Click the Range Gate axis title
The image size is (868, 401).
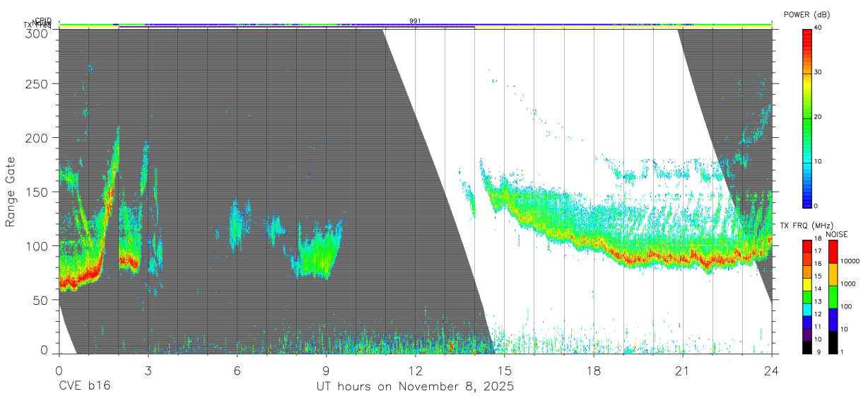click(11, 192)
